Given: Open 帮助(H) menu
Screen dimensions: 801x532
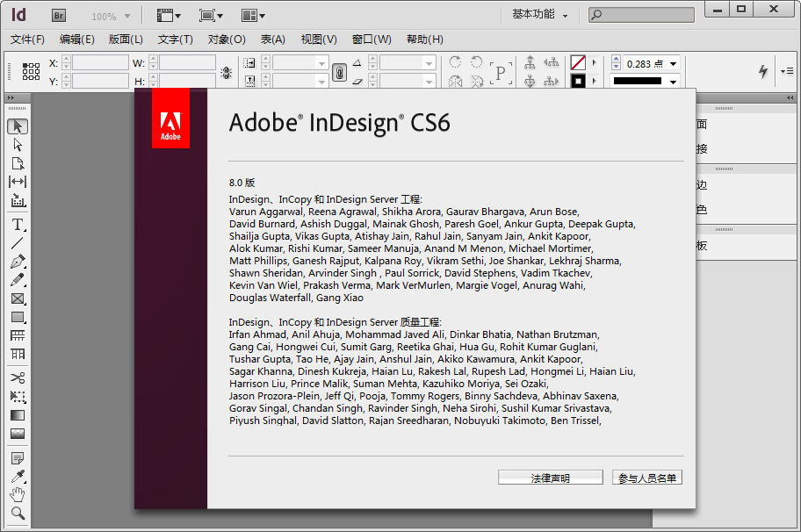Looking at the screenshot, I should (x=424, y=40).
